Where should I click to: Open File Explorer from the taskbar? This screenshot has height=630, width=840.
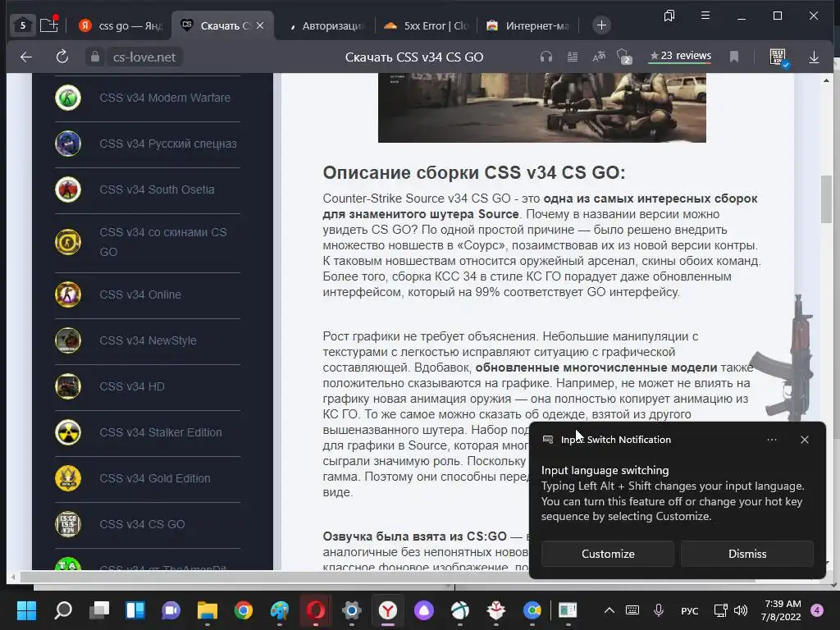[x=208, y=610]
